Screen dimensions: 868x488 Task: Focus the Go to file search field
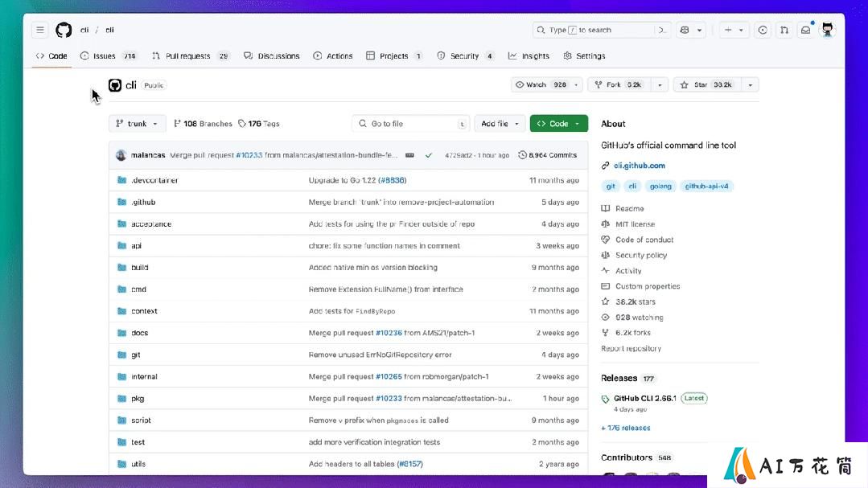point(411,123)
